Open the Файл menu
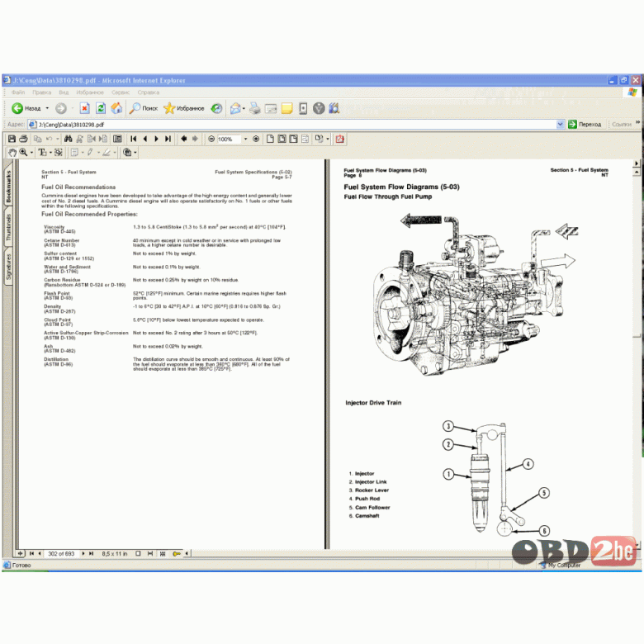Screen dimensions: 644x644 (x=18, y=92)
